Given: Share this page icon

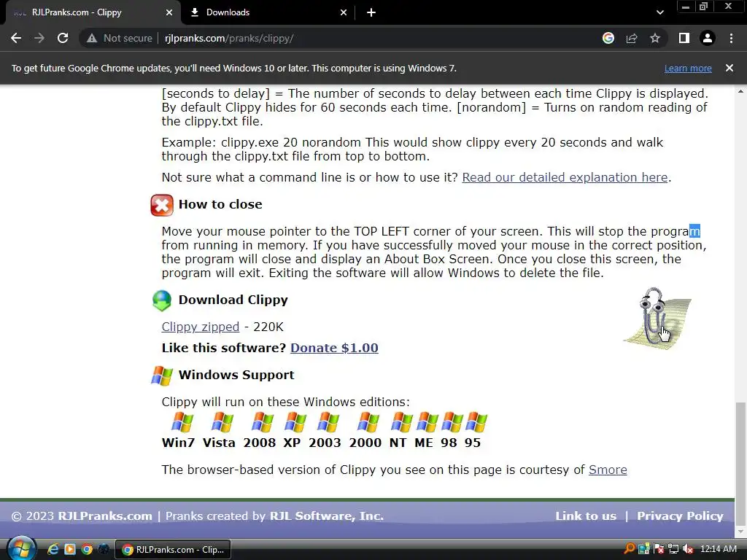Looking at the screenshot, I should [632, 38].
